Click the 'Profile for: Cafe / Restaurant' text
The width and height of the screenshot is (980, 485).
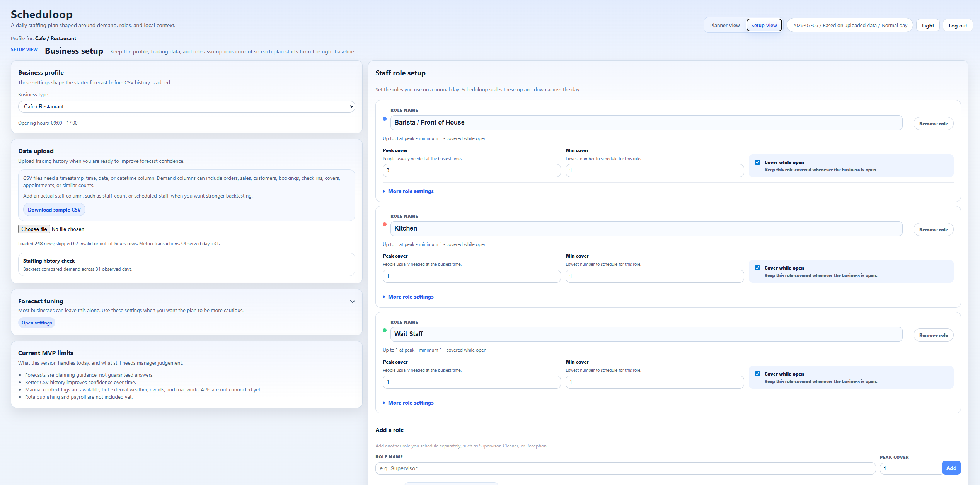[43, 38]
